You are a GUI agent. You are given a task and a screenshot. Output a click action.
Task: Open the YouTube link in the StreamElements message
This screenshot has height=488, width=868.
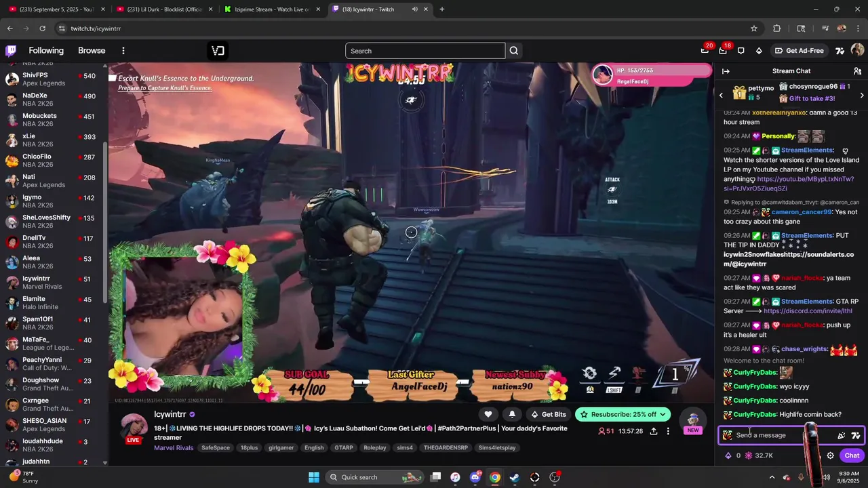tap(790, 184)
